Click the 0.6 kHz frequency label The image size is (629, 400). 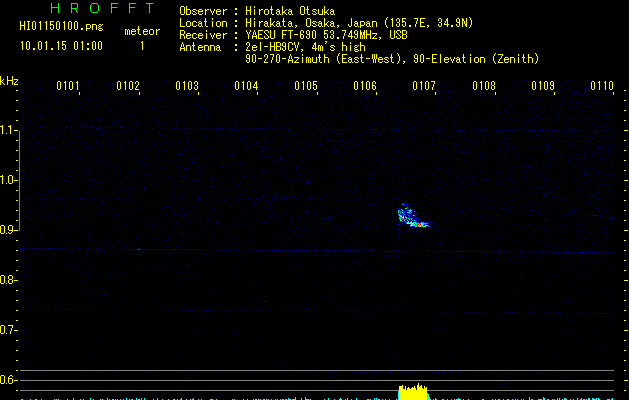click(x=8, y=380)
